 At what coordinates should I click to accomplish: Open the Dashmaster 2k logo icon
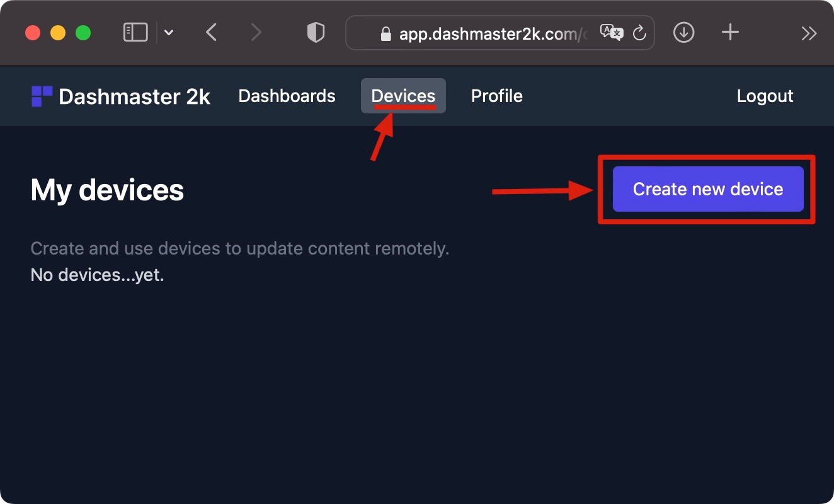[x=40, y=96]
